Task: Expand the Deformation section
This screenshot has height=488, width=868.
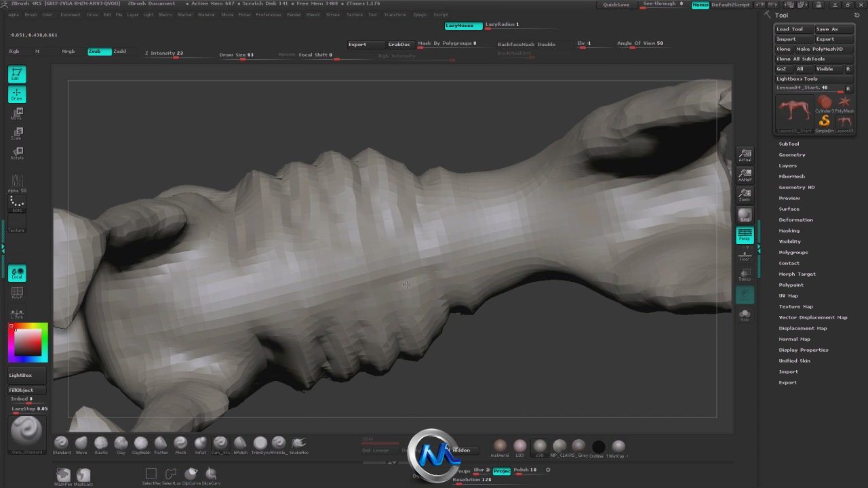Action: pyautogui.click(x=795, y=220)
